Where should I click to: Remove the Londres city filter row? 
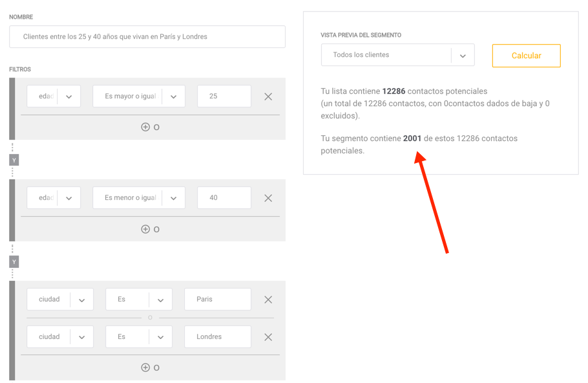tap(268, 337)
